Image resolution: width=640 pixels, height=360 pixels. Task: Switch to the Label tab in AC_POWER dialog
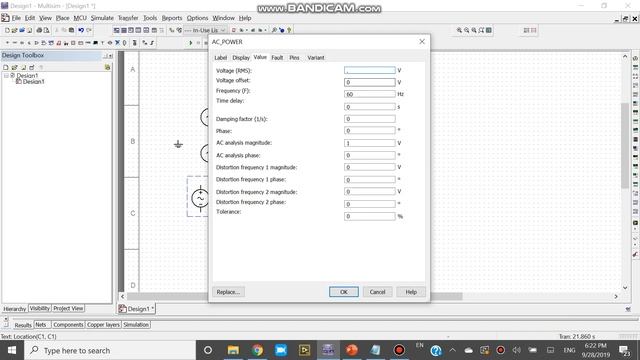[x=220, y=58]
